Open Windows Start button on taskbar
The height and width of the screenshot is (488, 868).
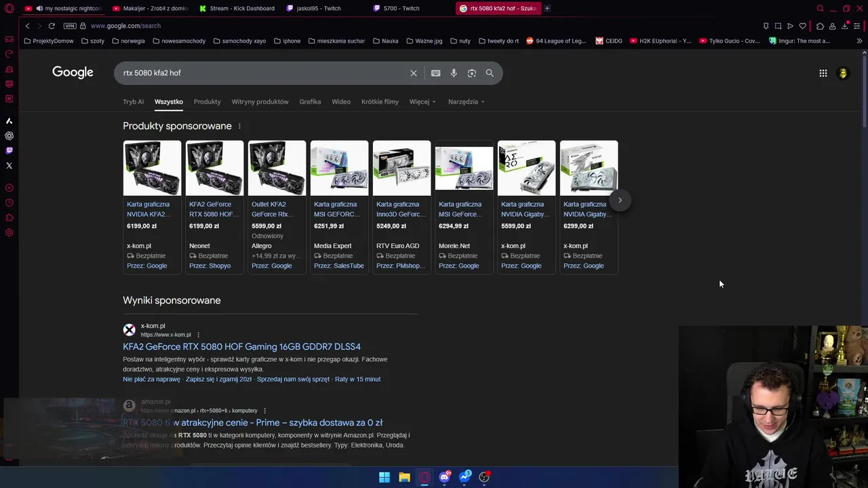pos(384,477)
